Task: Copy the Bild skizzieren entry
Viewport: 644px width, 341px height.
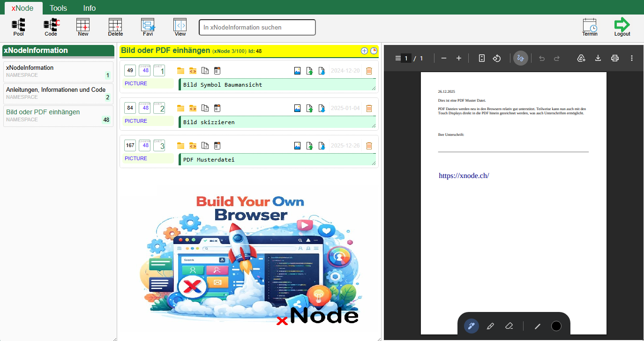Action: click(205, 108)
